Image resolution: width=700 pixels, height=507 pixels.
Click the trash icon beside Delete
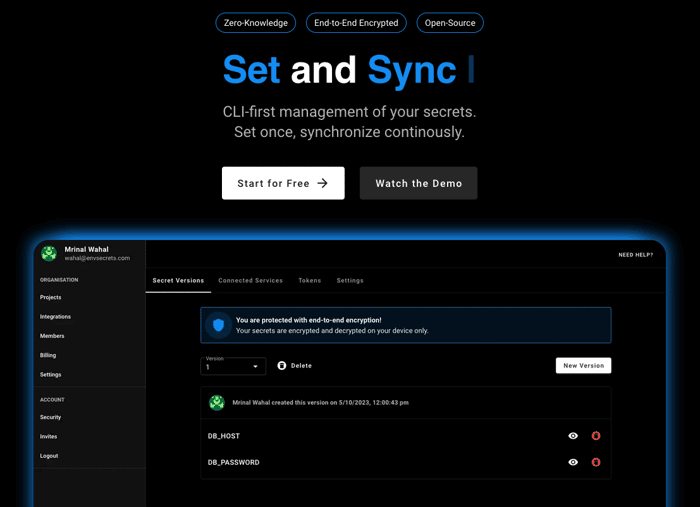(282, 366)
